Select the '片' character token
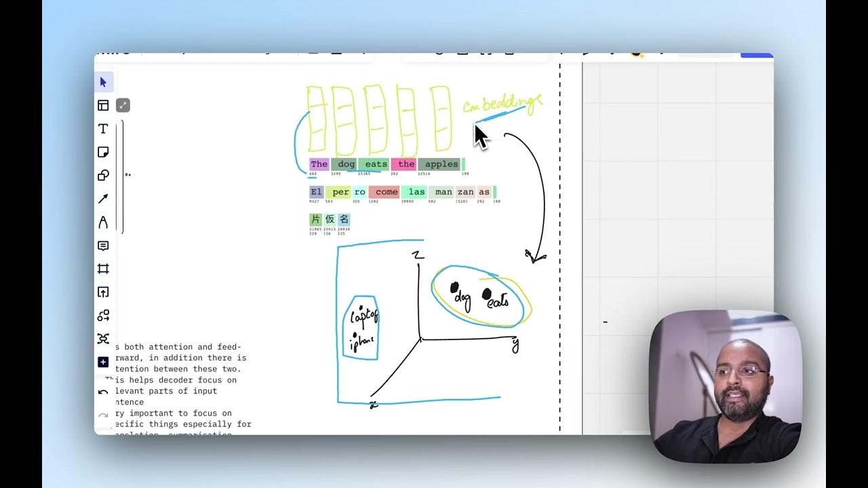Image resolution: width=868 pixels, height=488 pixels. point(315,219)
